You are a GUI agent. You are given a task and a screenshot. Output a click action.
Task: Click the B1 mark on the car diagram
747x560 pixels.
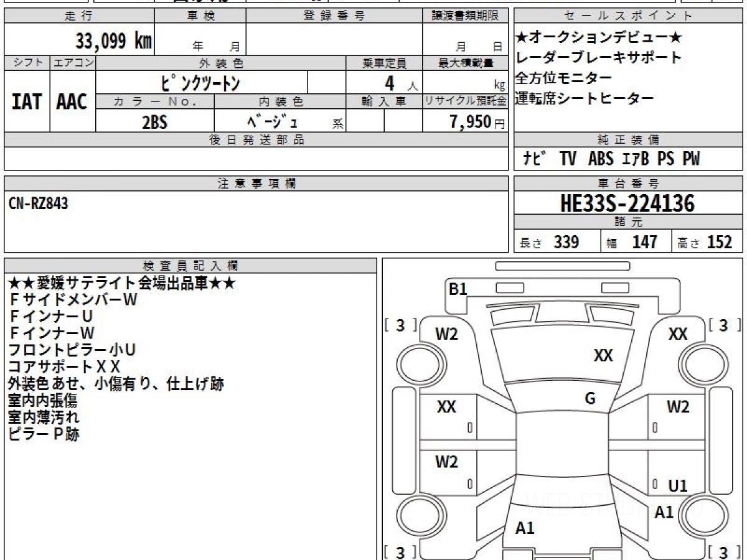click(x=458, y=289)
